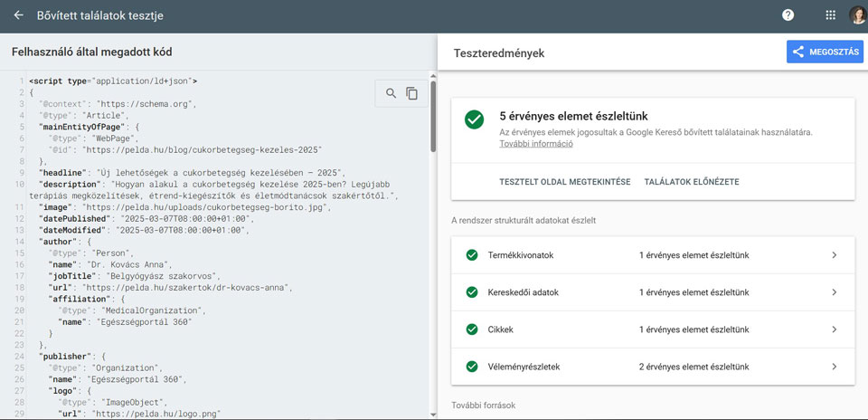Click the green checkmark beside Termékkivonatok
This screenshot has width=868, height=420.
point(472,255)
